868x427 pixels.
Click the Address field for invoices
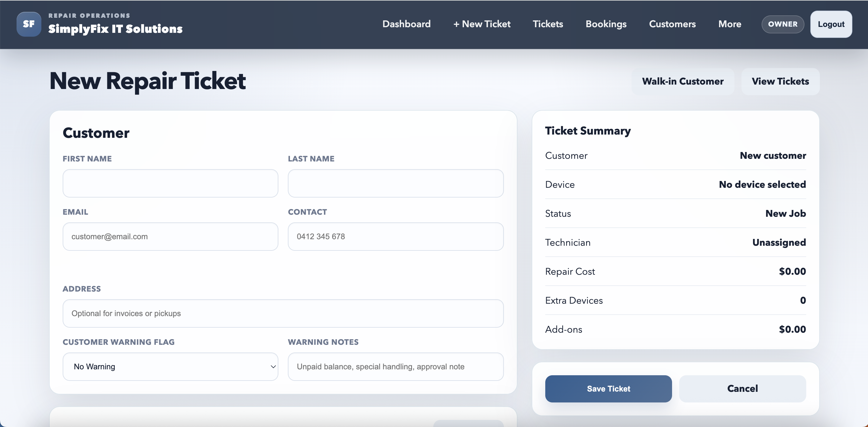click(x=283, y=313)
